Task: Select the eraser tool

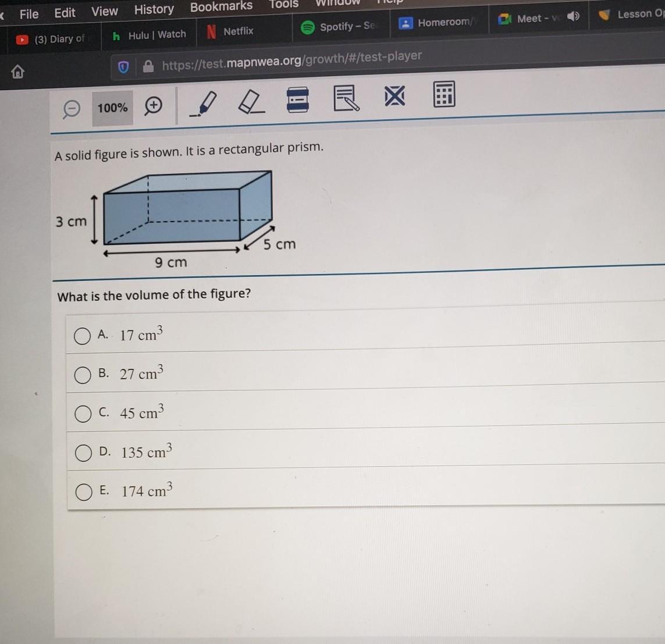Action: tap(251, 102)
